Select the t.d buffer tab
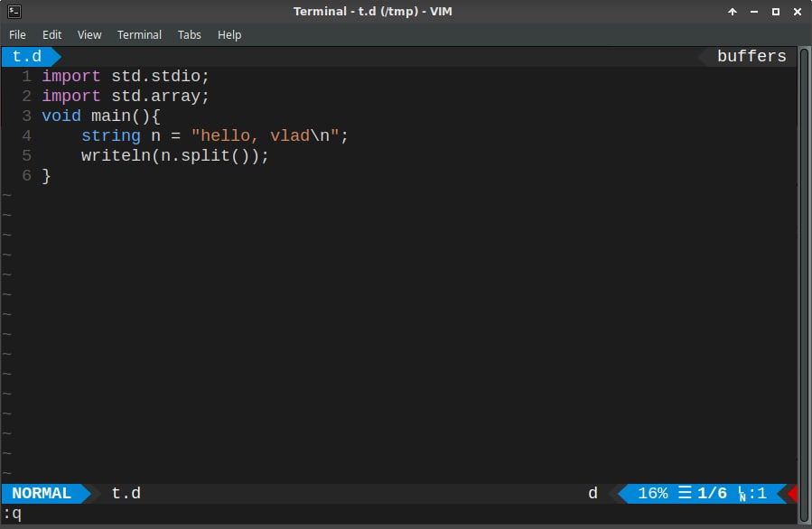Screen dimensions: 812x529 point(27,56)
